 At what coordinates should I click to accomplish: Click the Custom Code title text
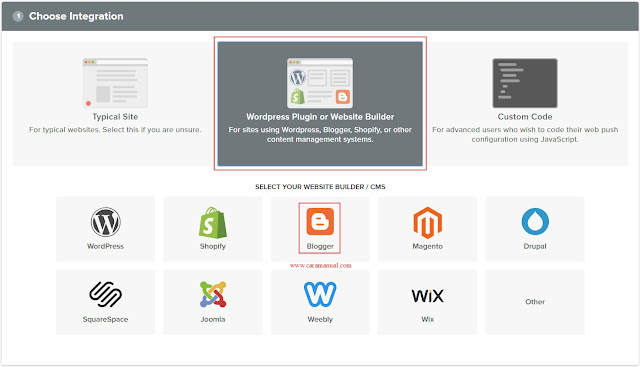(525, 117)
